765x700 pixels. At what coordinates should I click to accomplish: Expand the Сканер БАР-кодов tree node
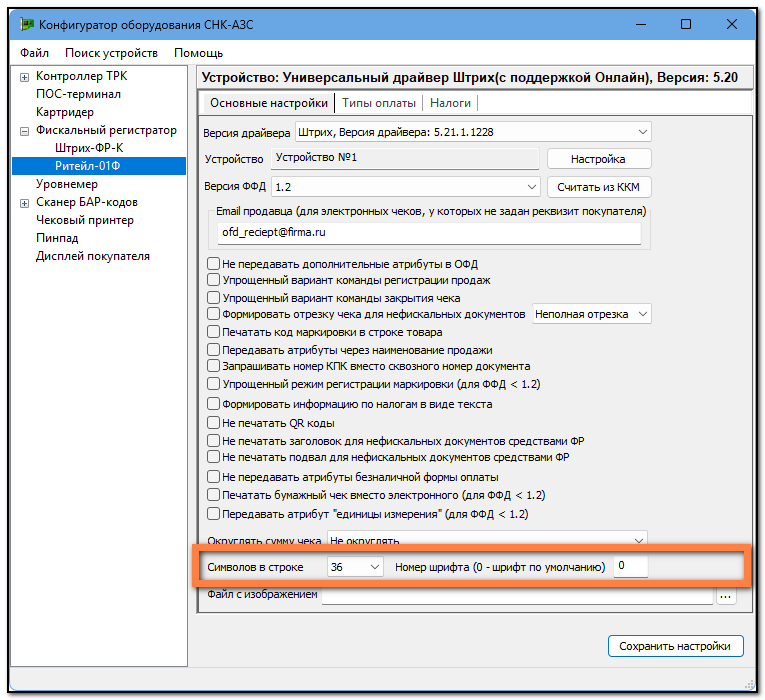[x=24, y=203]
